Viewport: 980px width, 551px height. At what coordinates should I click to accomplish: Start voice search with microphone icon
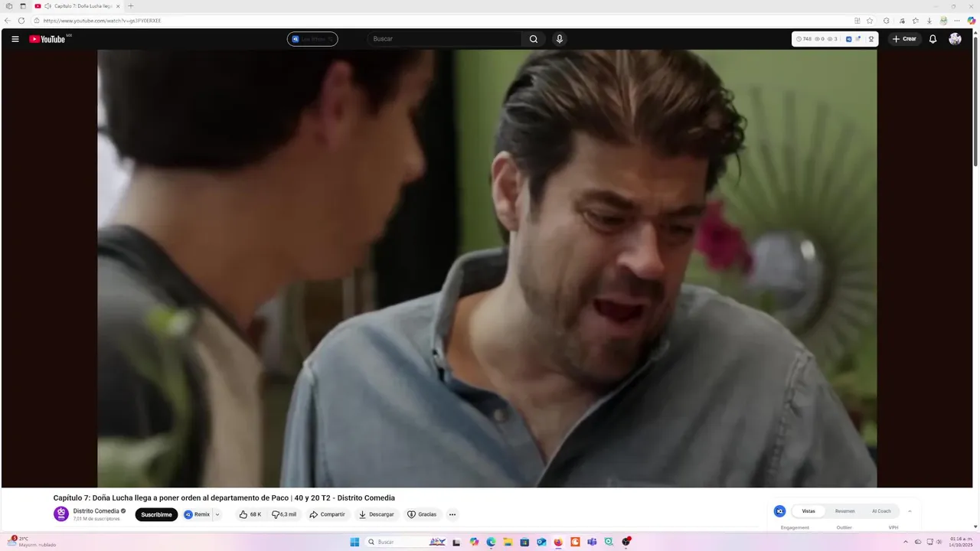(x=560, y=39)
